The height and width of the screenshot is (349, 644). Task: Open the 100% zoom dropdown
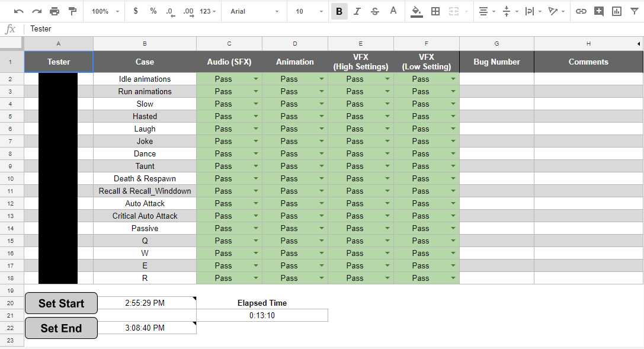[105, 11]
